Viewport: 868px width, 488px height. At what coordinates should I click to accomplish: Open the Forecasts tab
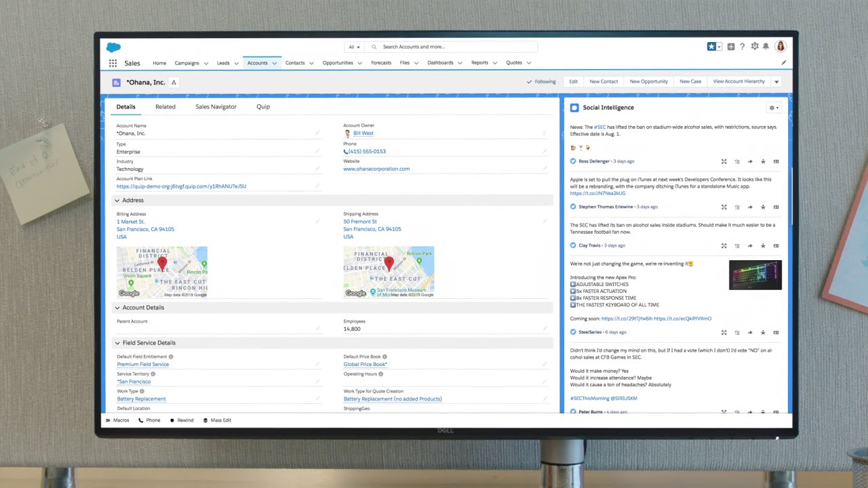point(381,63)
